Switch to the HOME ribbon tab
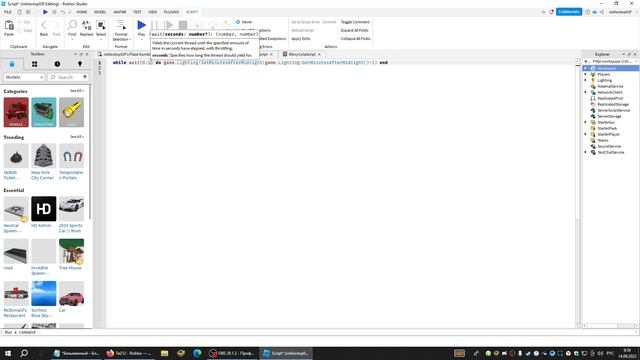Screen dimensions: 640x360 (x=82, y=12)
